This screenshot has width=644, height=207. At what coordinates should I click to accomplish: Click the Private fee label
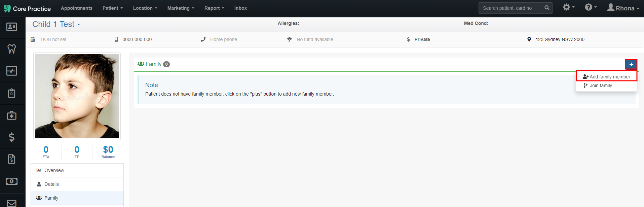click(x=422, y=39)
